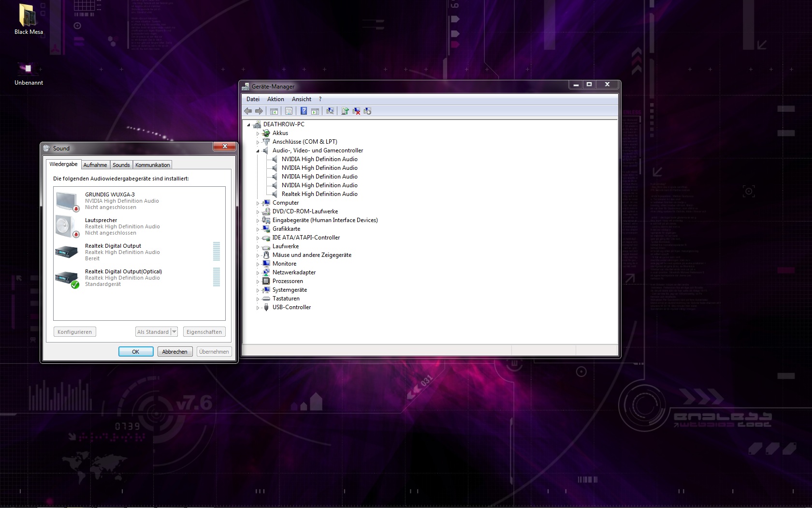
Task: Click the Tastaturen keyboard icon
Action: click(266, 299)
